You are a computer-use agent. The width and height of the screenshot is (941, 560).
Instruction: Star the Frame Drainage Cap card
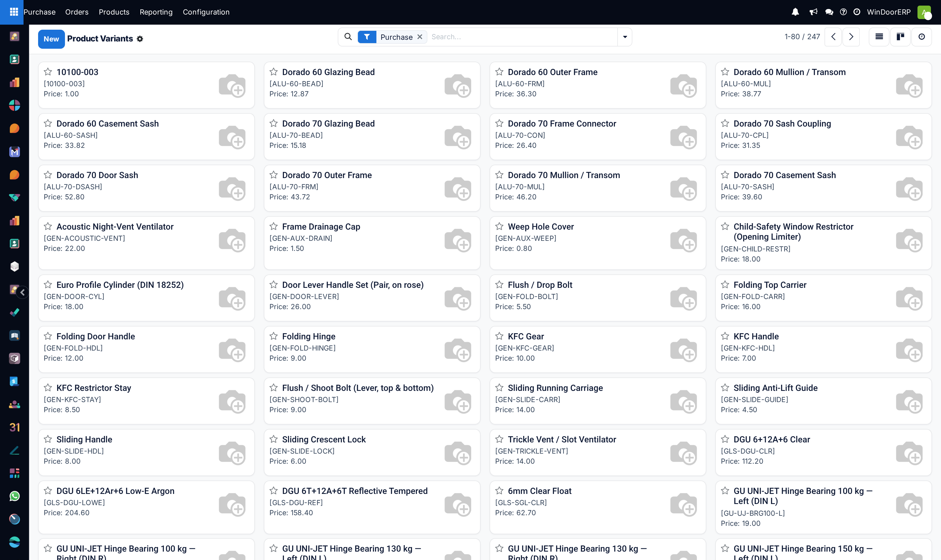pos(274,227)
